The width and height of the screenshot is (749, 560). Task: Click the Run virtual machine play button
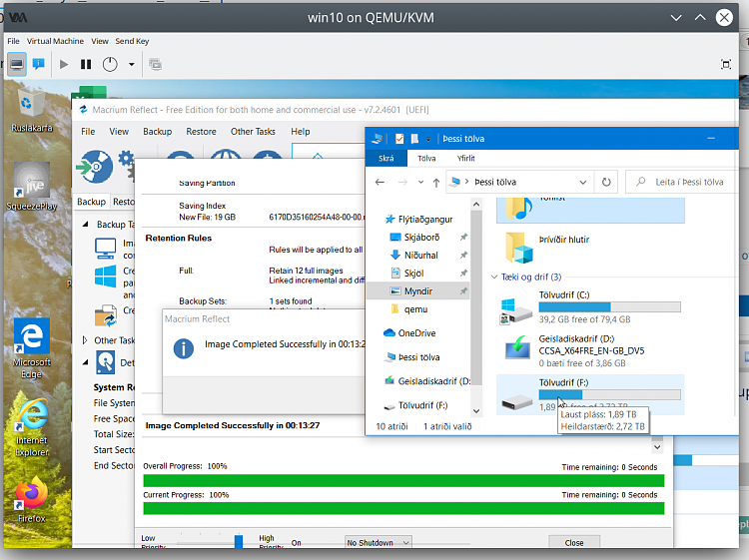coord(64,64)
